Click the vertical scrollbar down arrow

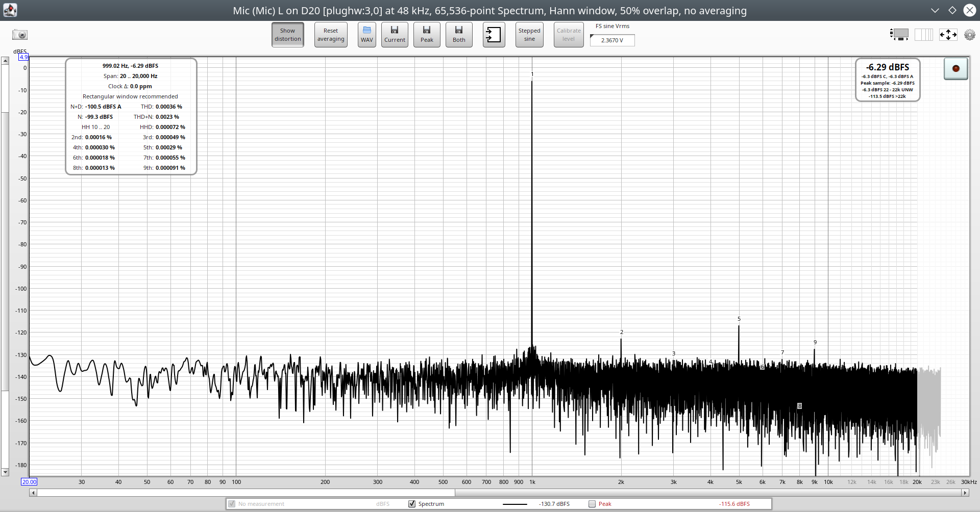[x=5, y=472]
